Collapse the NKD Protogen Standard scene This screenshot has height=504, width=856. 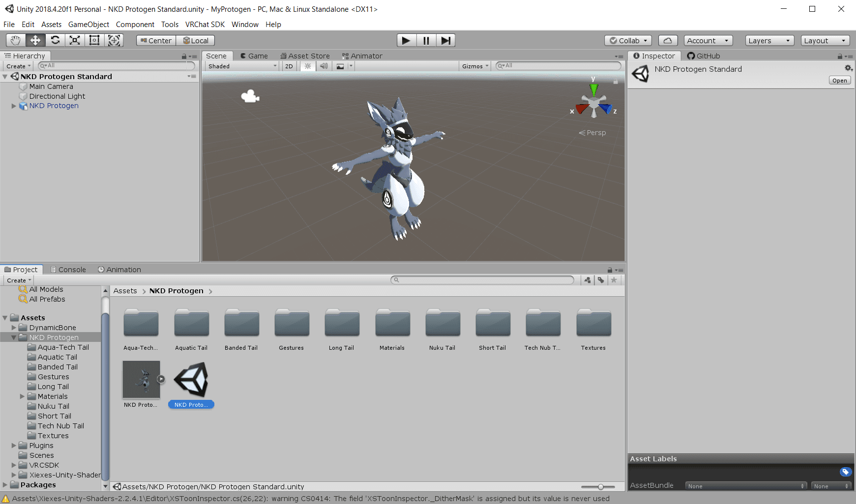coord(5,77)
